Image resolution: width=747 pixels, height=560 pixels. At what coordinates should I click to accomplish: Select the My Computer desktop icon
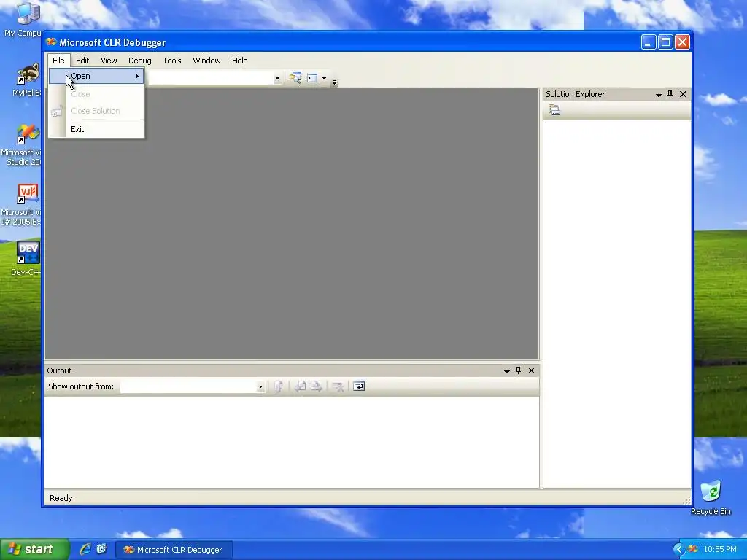coord(24,19)
